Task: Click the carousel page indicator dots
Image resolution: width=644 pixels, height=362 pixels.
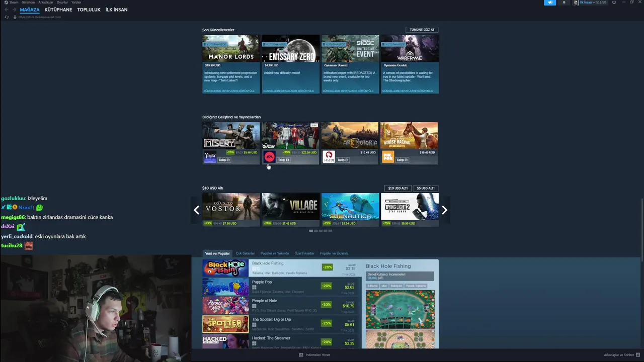Action: tap(320, 231)
